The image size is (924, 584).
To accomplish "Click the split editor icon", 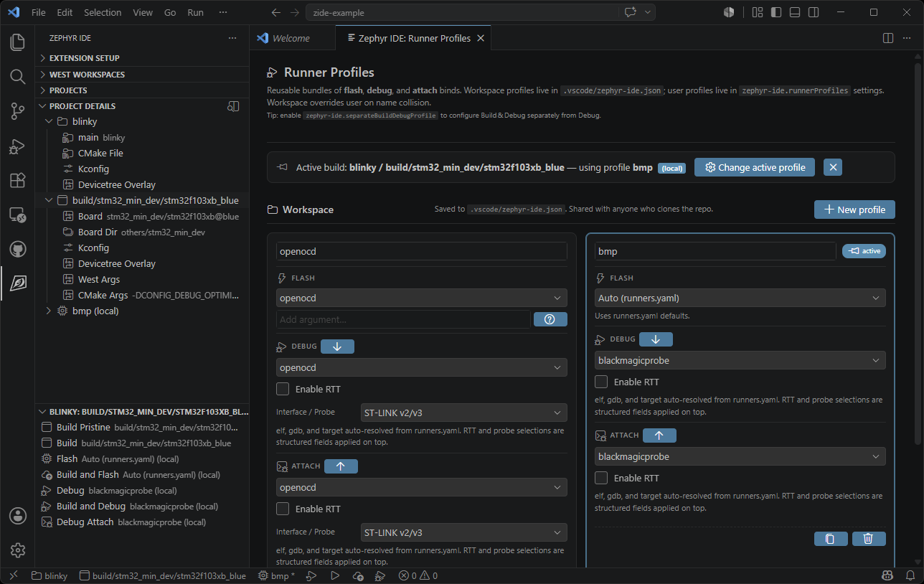I will click(x=888, y=38).
